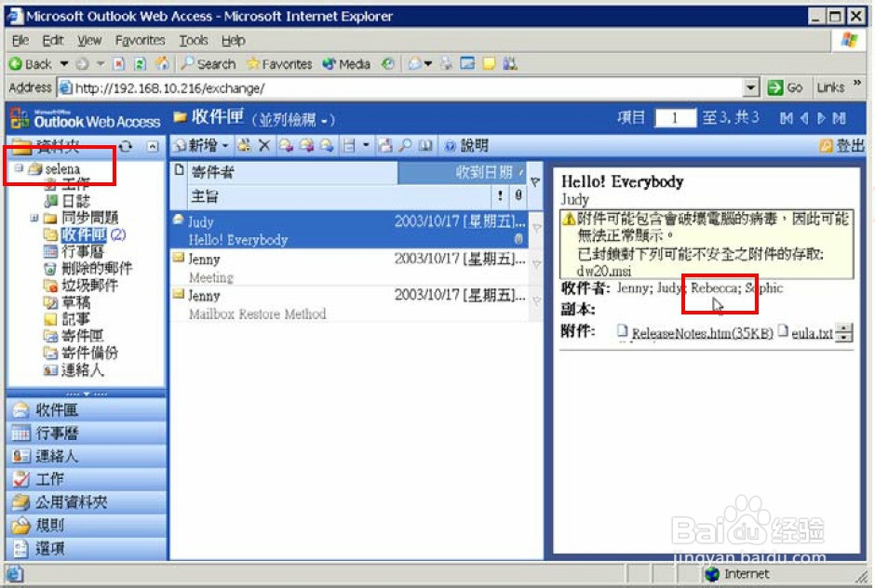
Task: Go to last page arrow
Action: [x=840, y=118]
